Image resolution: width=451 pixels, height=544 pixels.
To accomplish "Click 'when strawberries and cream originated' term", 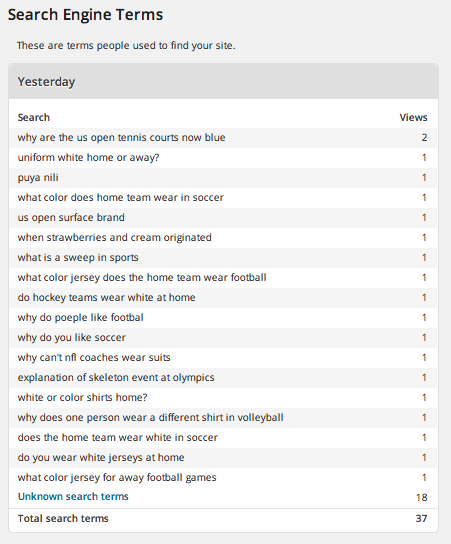I will pyautogui.click(x=114, y=238).
